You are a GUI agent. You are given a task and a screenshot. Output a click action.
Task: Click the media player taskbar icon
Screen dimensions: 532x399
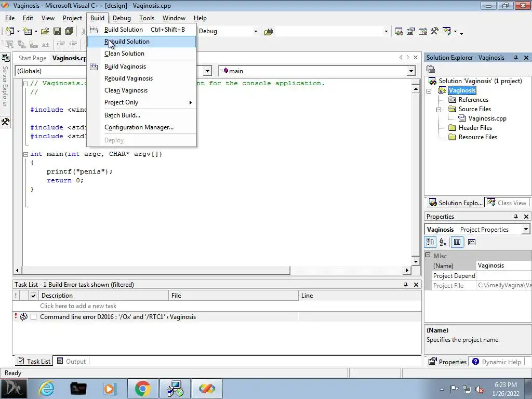click(109, 389)
